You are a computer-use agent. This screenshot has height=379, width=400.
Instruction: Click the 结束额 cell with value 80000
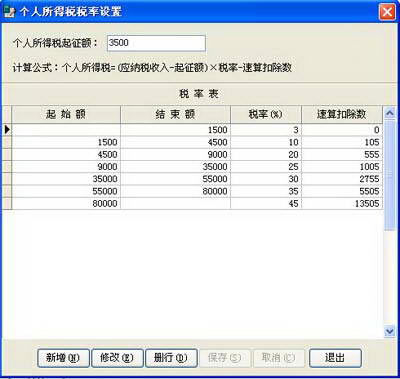pyautogui.click(x=175, y=191)
